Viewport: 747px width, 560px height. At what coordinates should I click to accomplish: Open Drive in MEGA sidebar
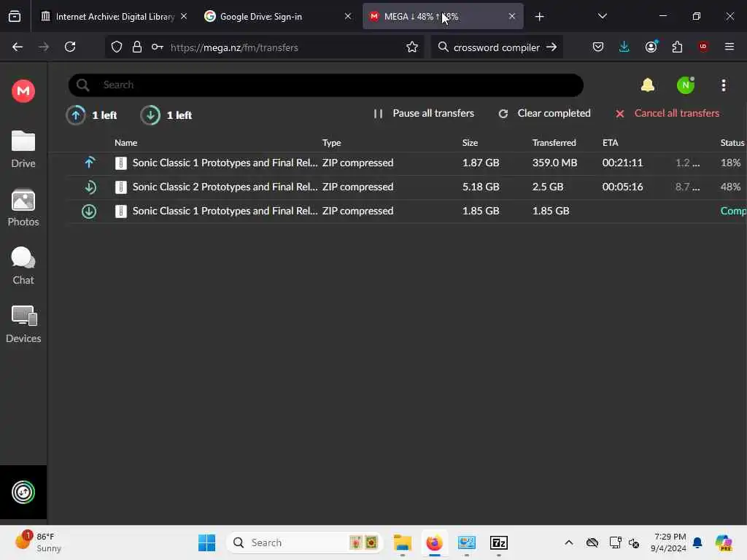coord(23,149)
